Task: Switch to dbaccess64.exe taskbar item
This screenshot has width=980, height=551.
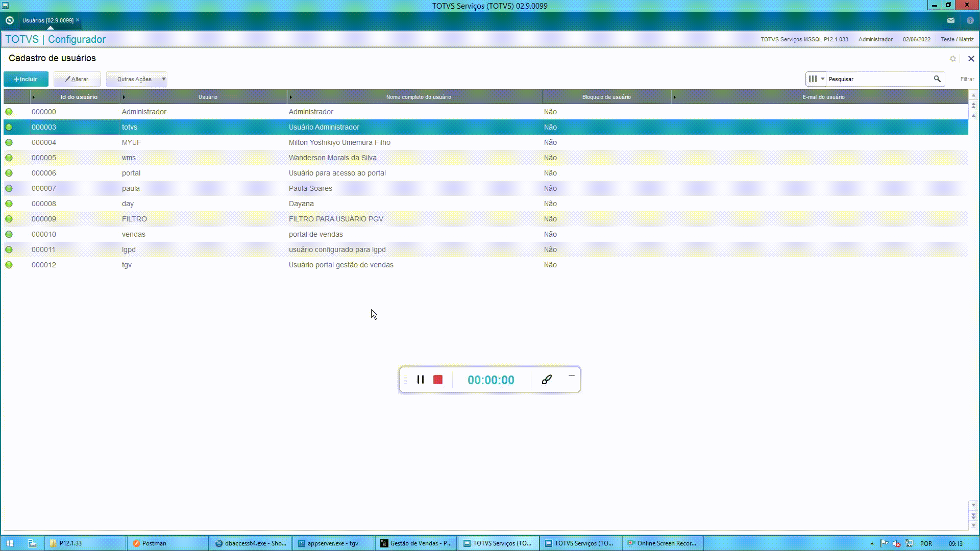Action: coord(251,543)
